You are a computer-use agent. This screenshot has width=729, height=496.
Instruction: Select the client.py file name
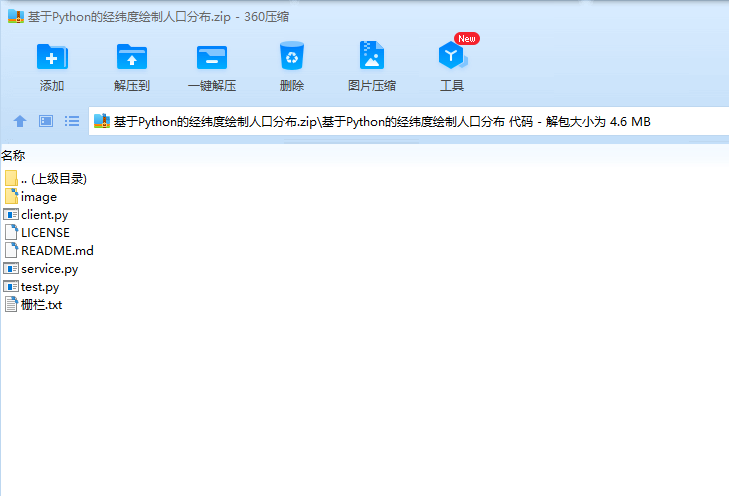(x=45, y=215)
